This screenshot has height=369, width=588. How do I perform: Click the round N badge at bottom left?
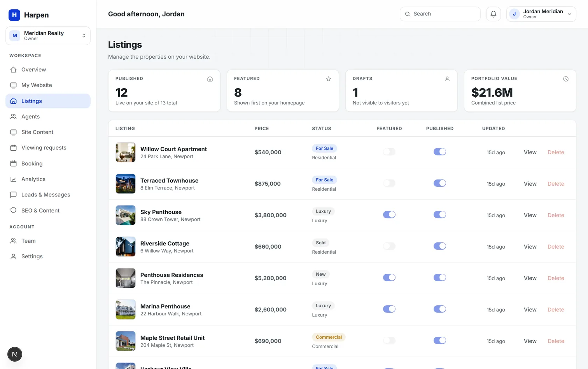click(15, 354)
